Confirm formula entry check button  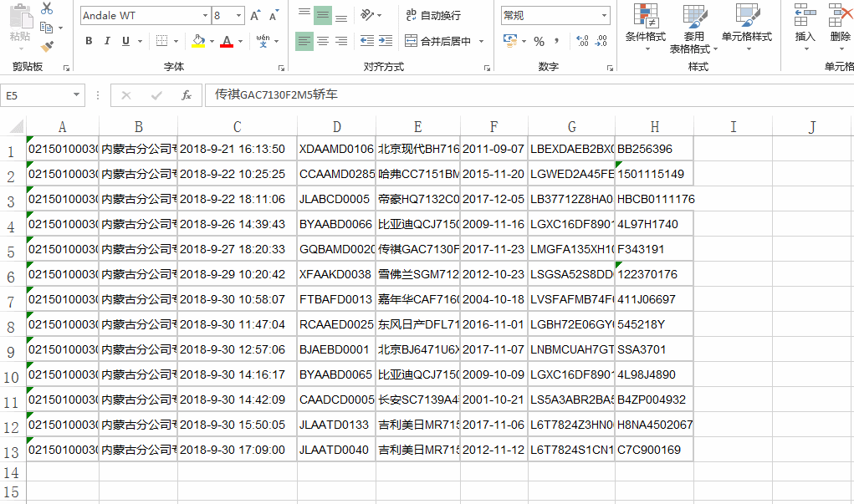[x=157, y=95]
